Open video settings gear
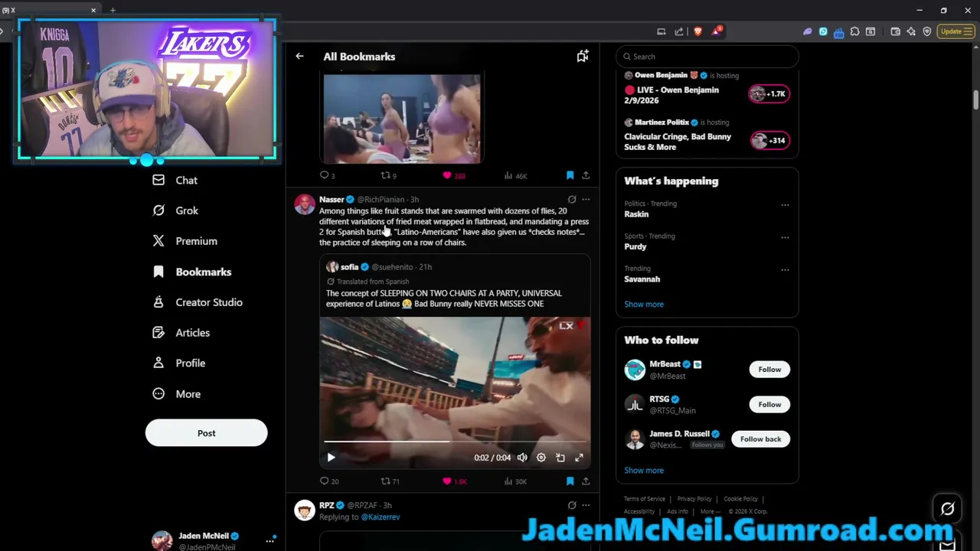 (541, 458)
